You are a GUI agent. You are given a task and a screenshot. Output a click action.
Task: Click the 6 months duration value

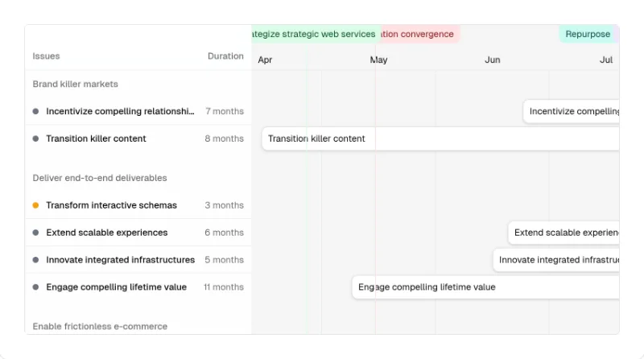click(x=225, y=233)
